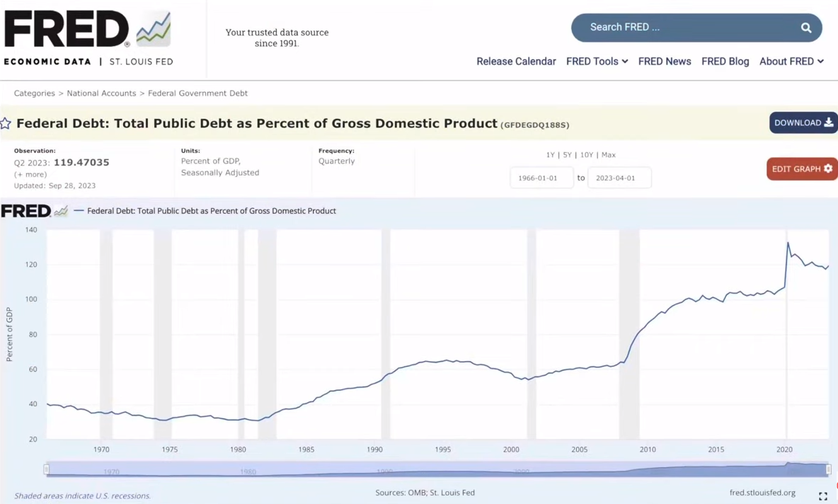The height and width of the screenshot is (504, 838).
Task: Go to FRED News
Action: (x=664, y=62)
